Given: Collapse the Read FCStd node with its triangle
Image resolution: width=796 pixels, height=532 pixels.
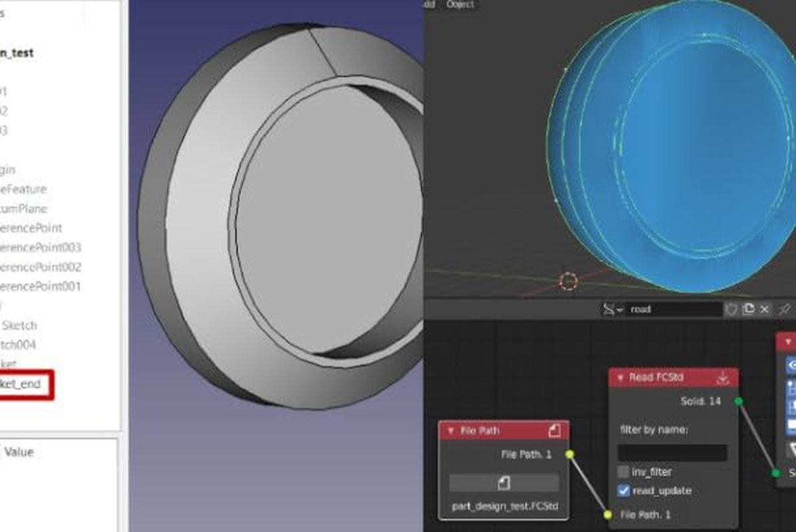Looking at the screenshot, I should point(620,378).
